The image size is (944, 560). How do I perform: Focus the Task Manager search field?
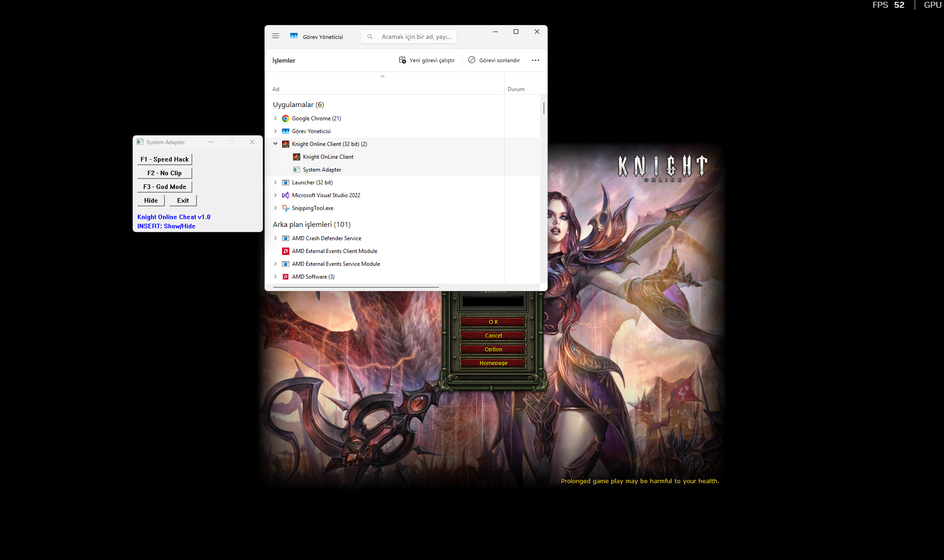(x=408, y=37)
